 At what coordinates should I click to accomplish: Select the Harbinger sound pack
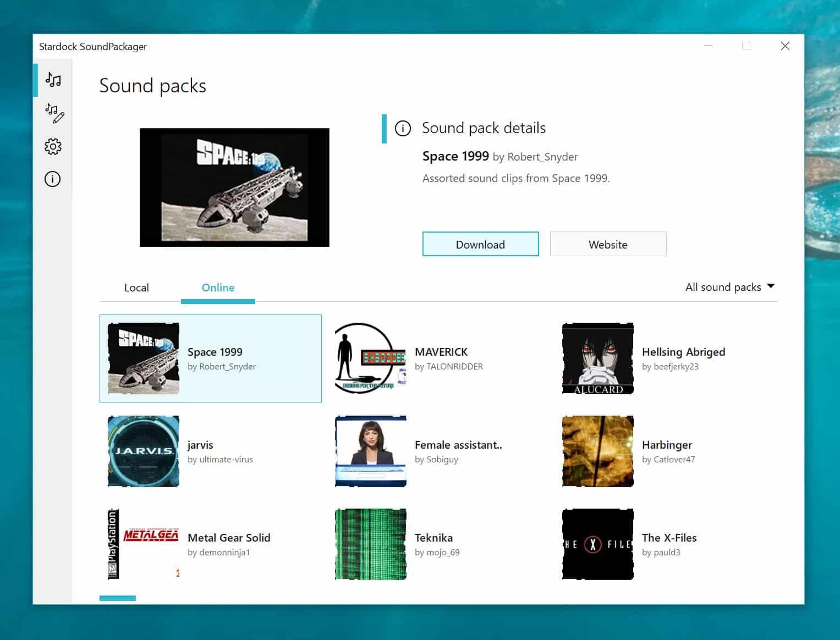667,445
